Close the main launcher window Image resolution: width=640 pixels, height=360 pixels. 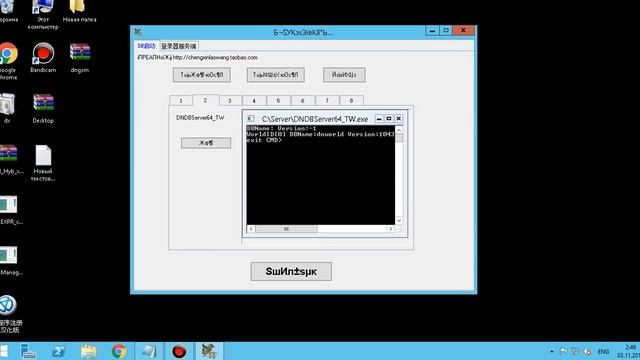point(463,31)
